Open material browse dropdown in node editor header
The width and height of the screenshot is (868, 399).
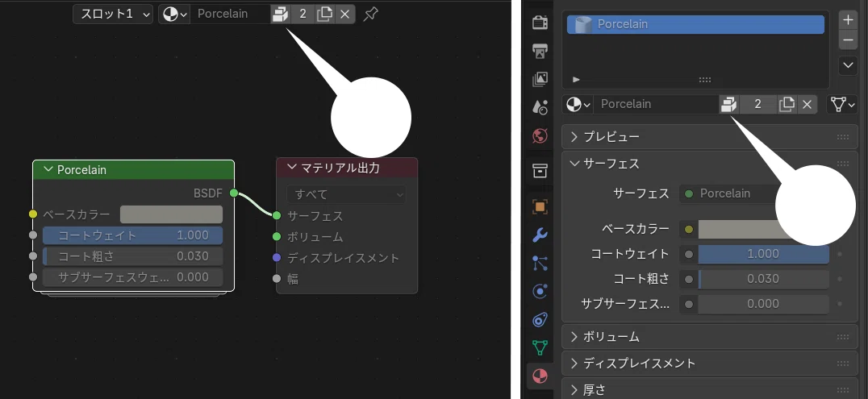174,14
